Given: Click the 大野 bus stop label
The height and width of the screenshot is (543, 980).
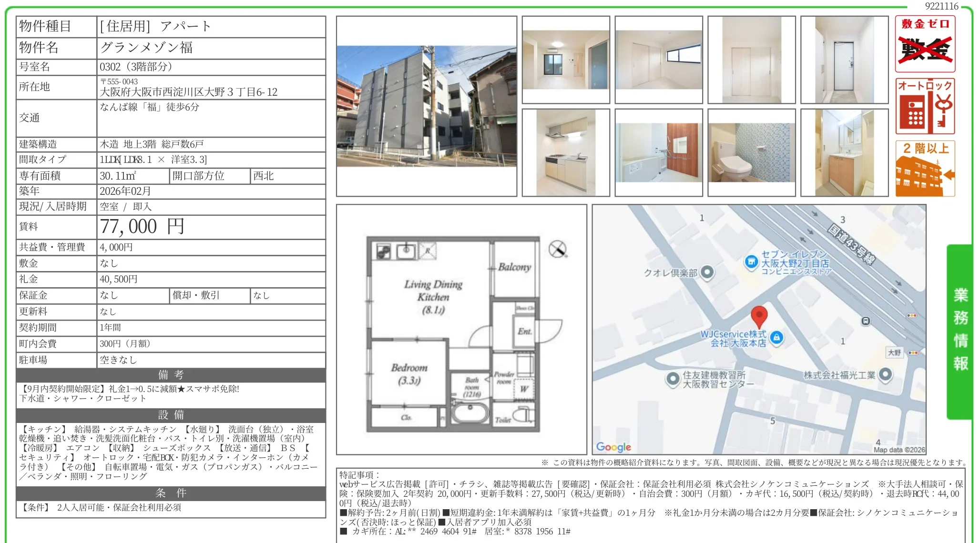Looking at the screenshot, I should coord(895,352).
